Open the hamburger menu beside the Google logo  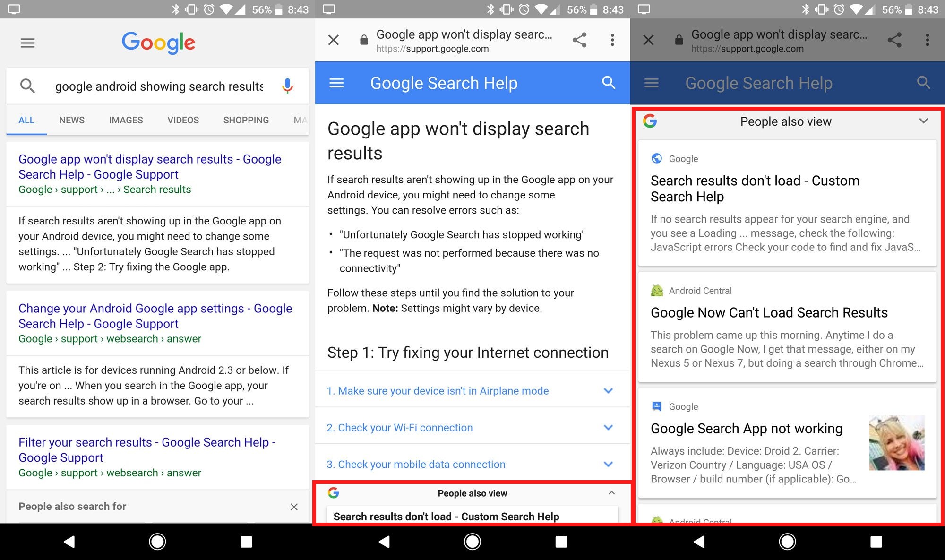click(27, 43)
